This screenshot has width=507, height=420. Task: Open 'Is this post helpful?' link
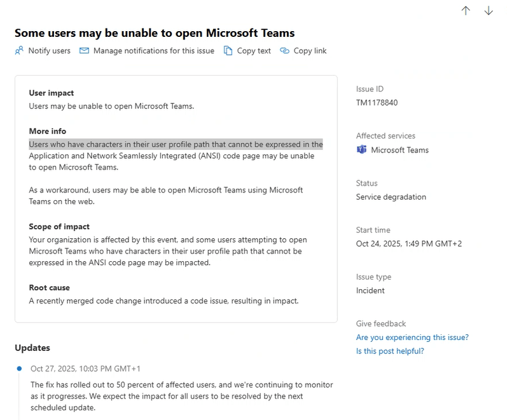(x=390, y=351)
